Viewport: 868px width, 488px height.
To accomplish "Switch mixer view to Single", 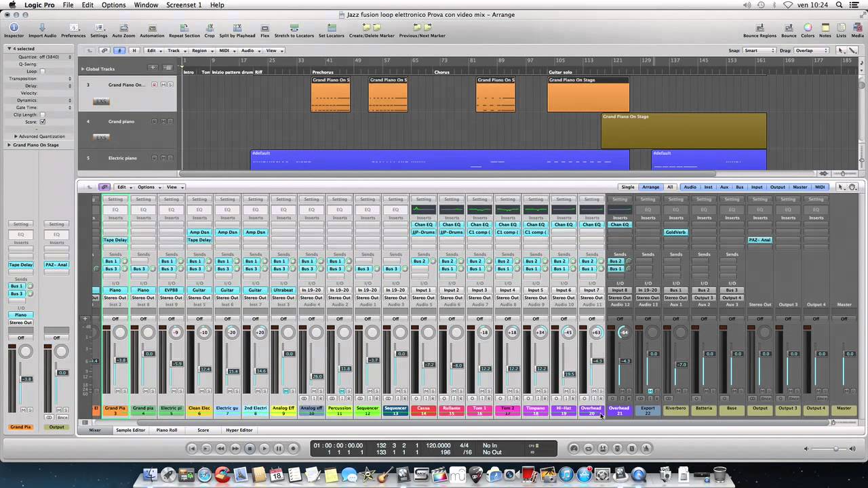I will click(628, 187).
